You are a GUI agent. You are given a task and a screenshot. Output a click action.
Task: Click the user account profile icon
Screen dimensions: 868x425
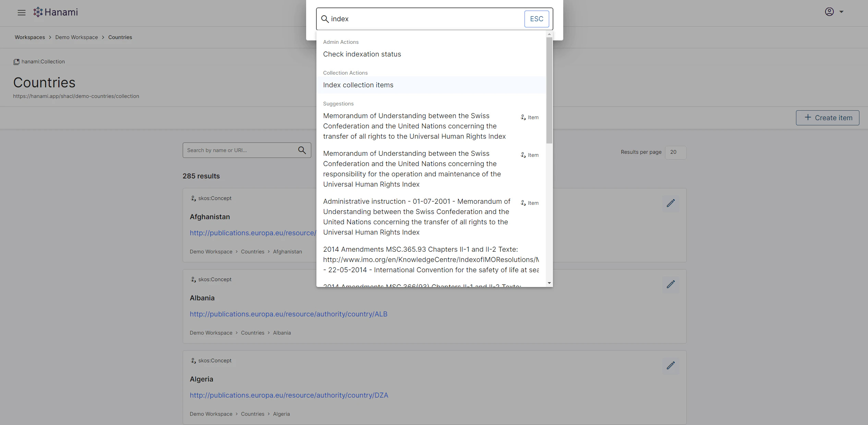(829, 12)
